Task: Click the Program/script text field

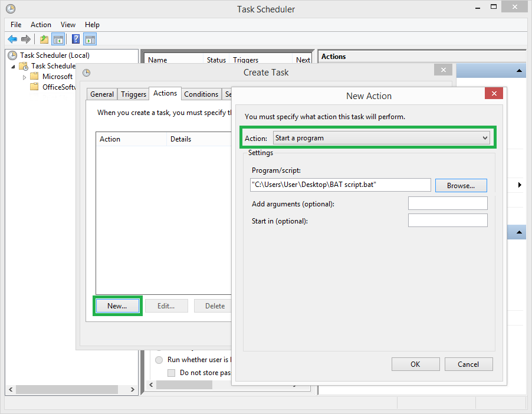Action: (x=340, y=185)
